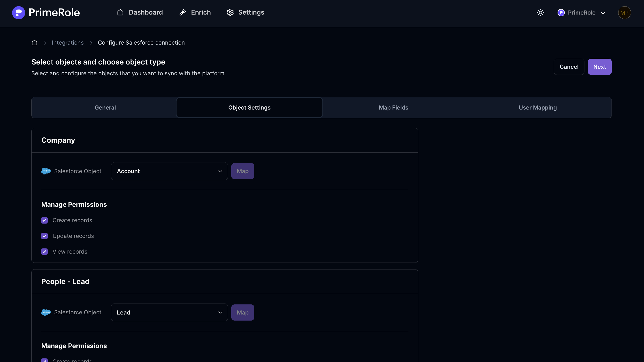Click the People - Lead section heading
Screen dimensions: 644x362
coord(65,282)
